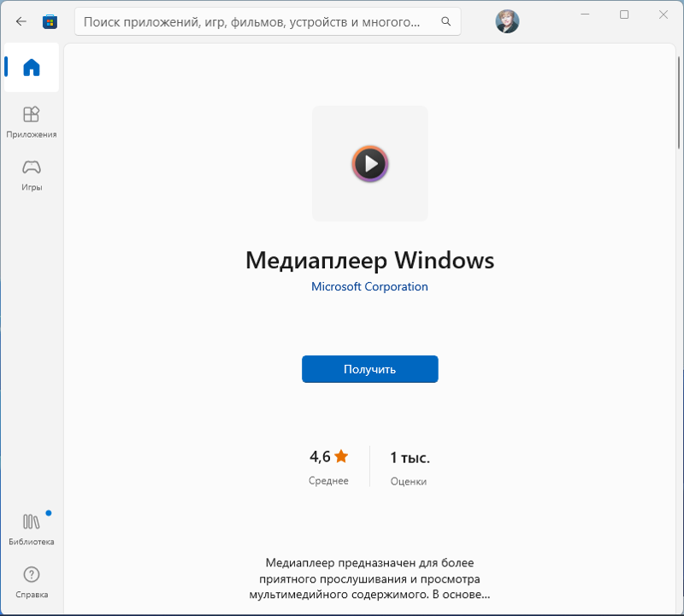684x616 pixels.
Task: Open the user profile avatar
Action: click(507, 21)
